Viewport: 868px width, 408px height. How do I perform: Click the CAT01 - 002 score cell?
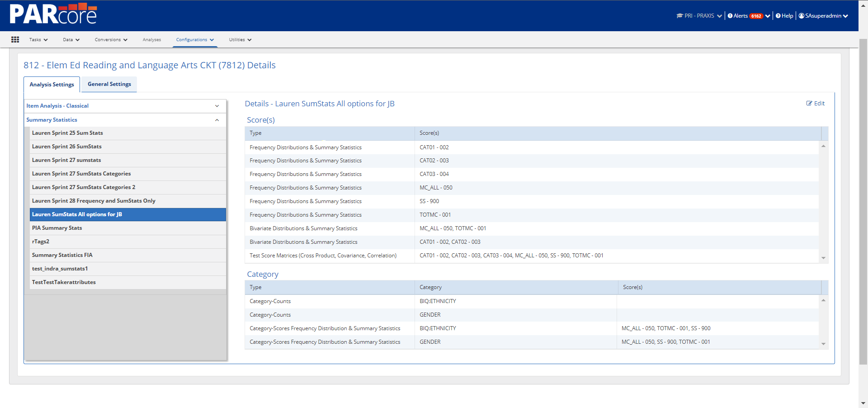617,147
